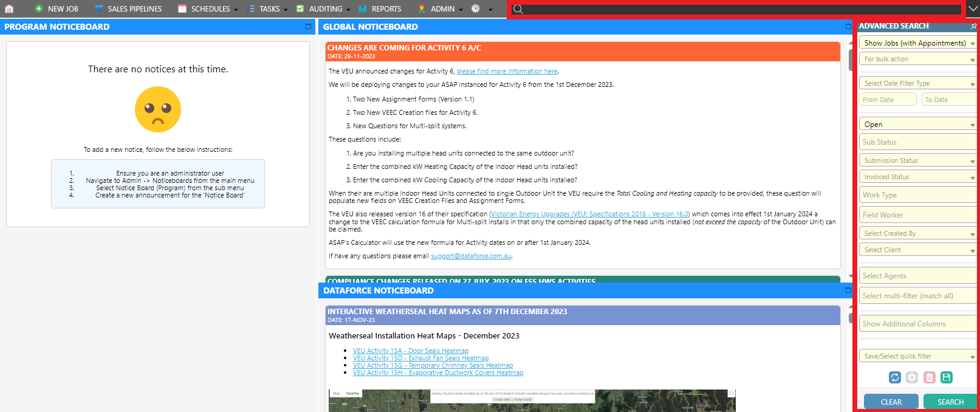The width and height of the screenshot is (980, 412).
Task: Save quick filter with green disk icon
Action: [946, 377]
